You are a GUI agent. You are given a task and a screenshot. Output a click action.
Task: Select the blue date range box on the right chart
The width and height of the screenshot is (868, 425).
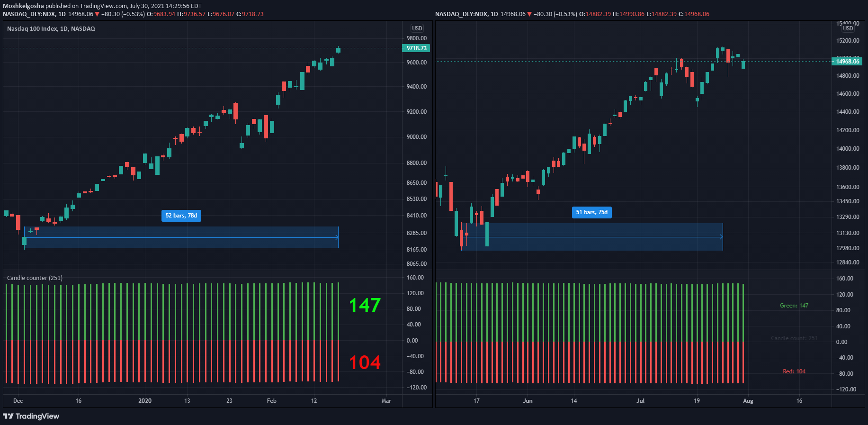[x=592, y=237]
